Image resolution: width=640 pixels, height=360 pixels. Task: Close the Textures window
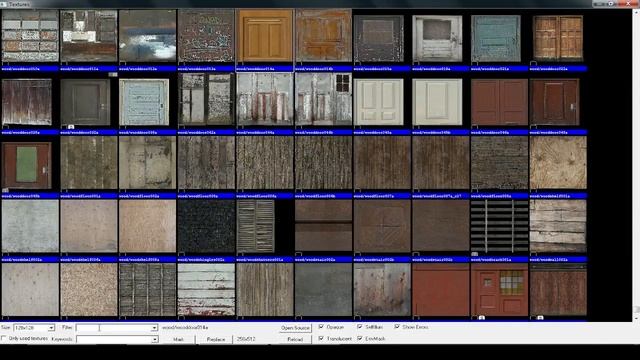click(628, 3)
